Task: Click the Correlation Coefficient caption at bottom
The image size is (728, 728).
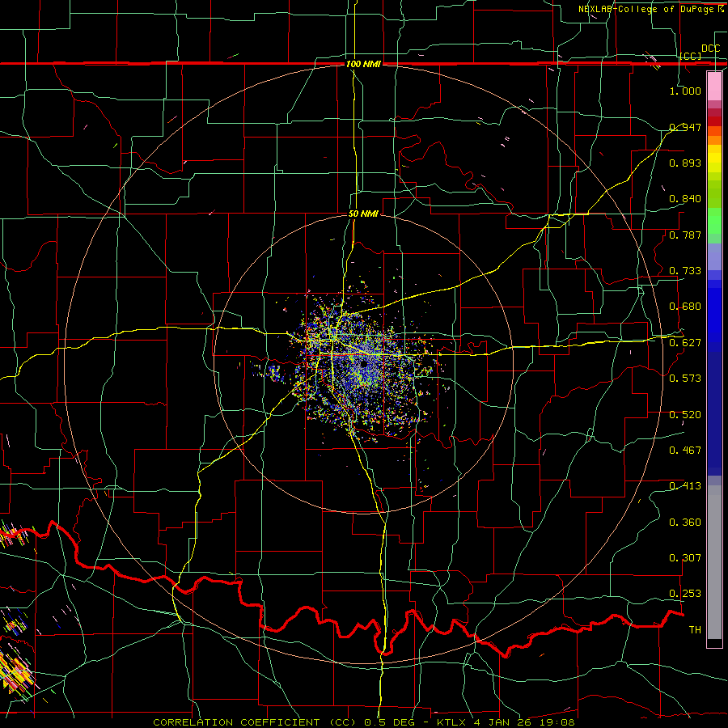Action: (363, 722)
